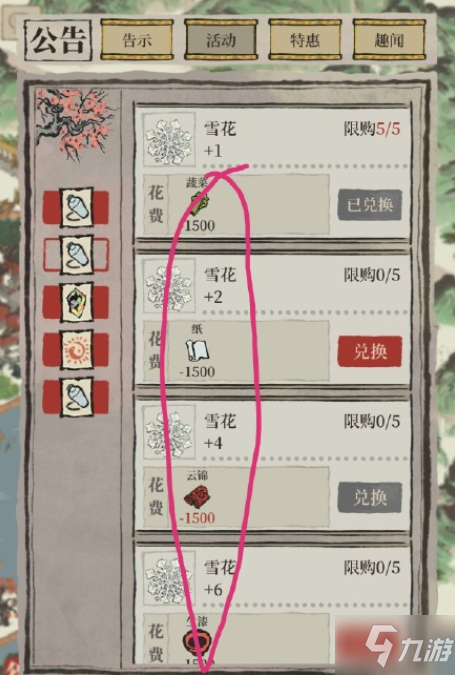The width and height of the screenshot is (455, 675).
Task: Click the plum blossom painting thumbnail
Action: pos(75,124)
